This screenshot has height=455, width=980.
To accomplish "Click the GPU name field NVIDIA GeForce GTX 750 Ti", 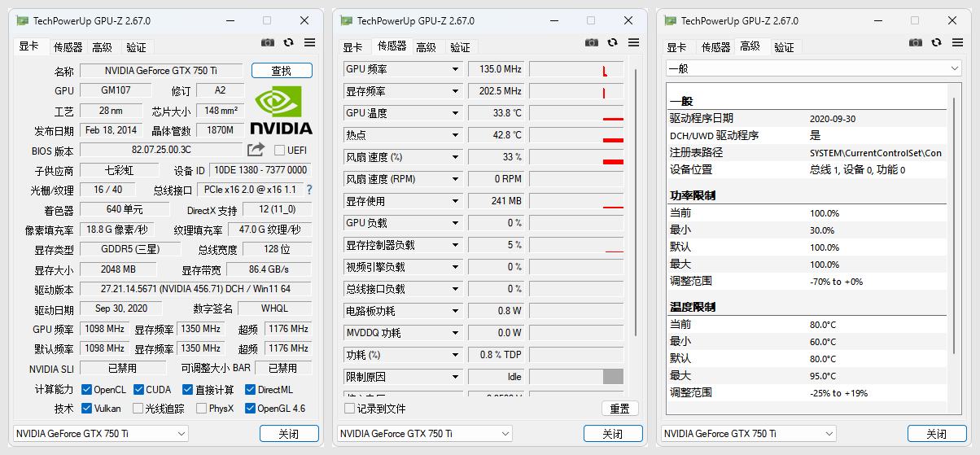I will click(160, 71).
